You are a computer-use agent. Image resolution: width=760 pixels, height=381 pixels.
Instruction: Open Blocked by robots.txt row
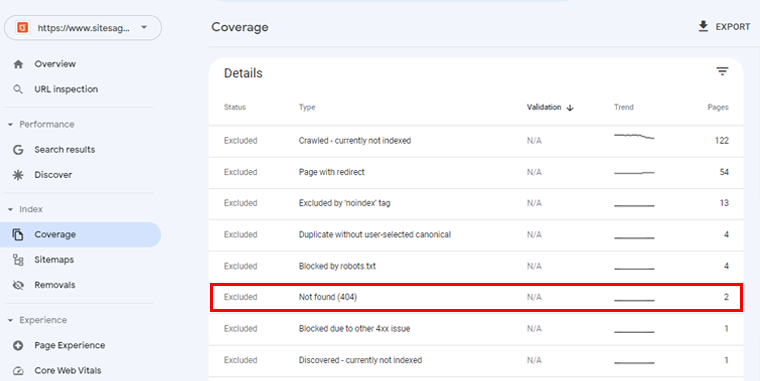point(476,266)
